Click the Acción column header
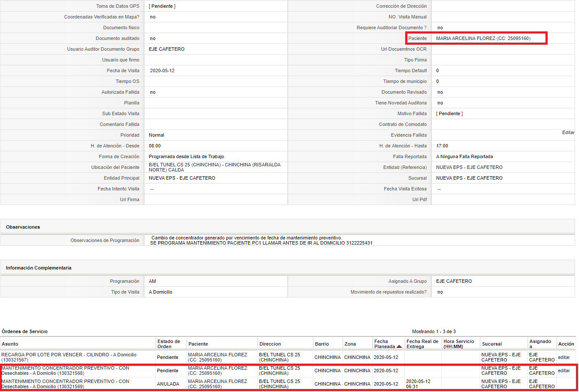This screenshot has width=579, height=392. click(x=566, y=344)
